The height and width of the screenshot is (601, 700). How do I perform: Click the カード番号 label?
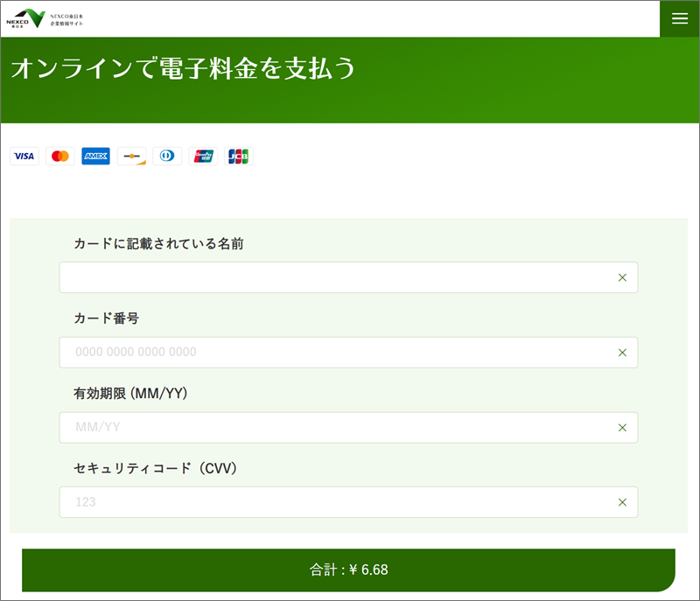click(106, 318)
